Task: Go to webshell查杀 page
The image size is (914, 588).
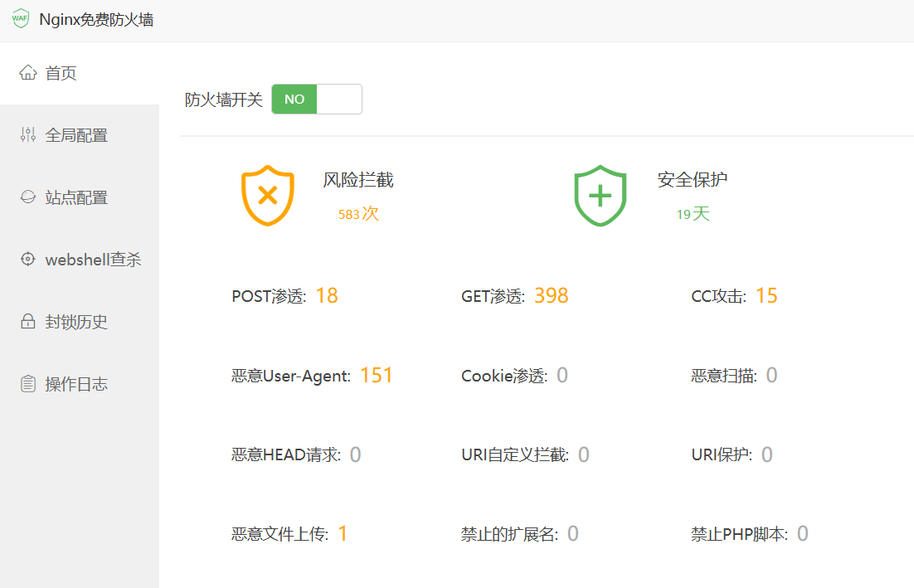Action: pyautogui.click(x=93, y=260)
